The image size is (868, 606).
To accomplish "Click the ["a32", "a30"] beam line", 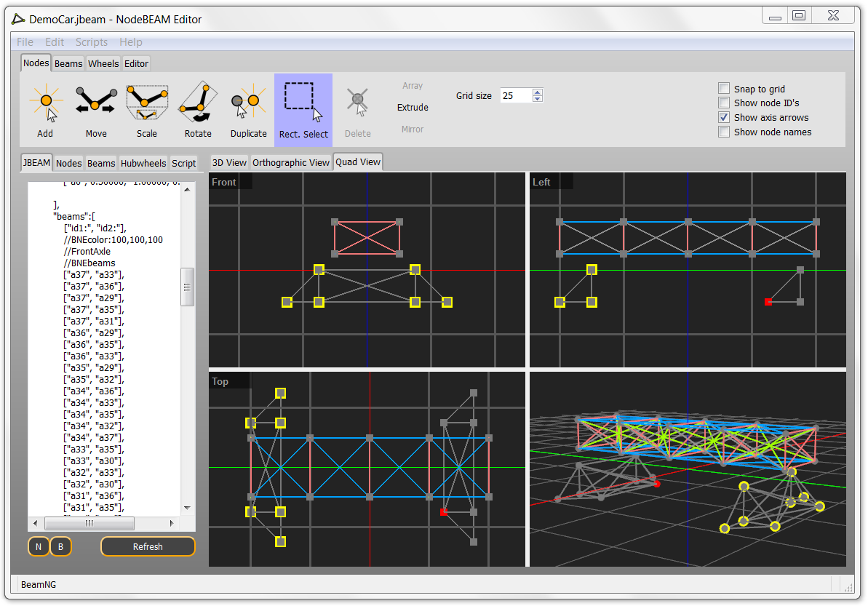I will click(x=94, y=484).
